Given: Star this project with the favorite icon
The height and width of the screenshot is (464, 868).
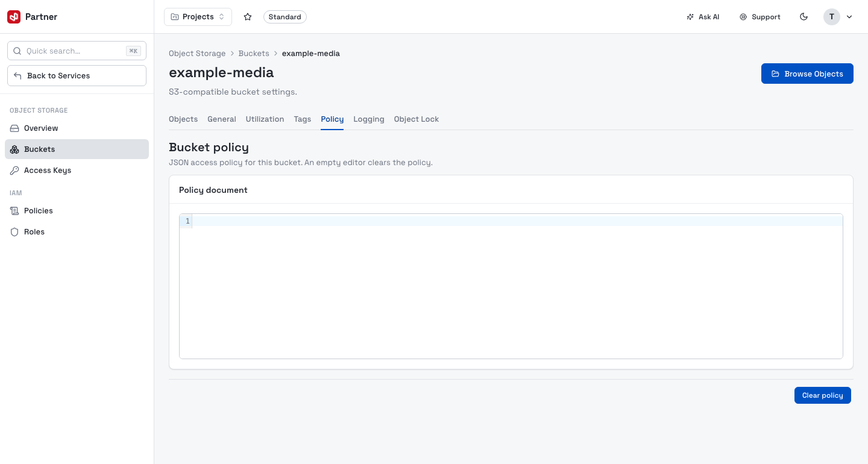Looking at the screenshot, I should click(x=248, y=17).
